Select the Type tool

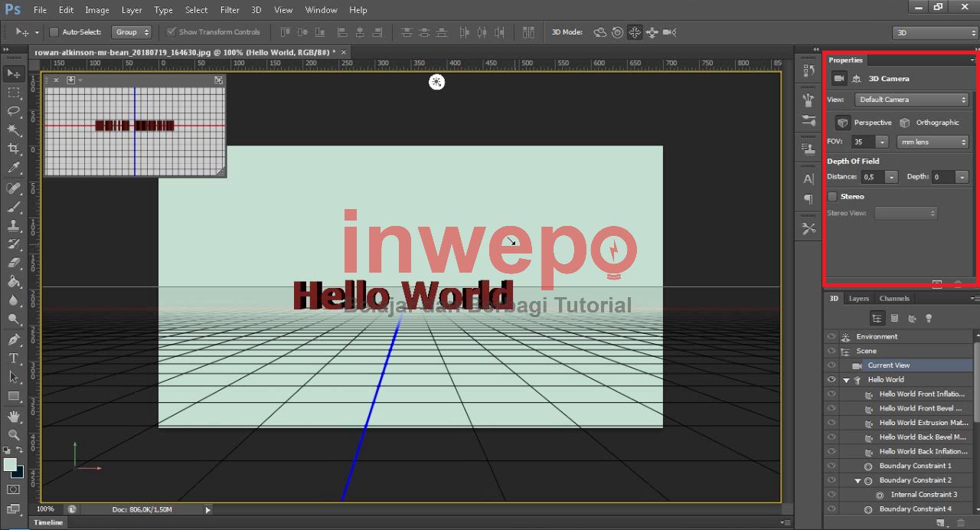[14, 358]
